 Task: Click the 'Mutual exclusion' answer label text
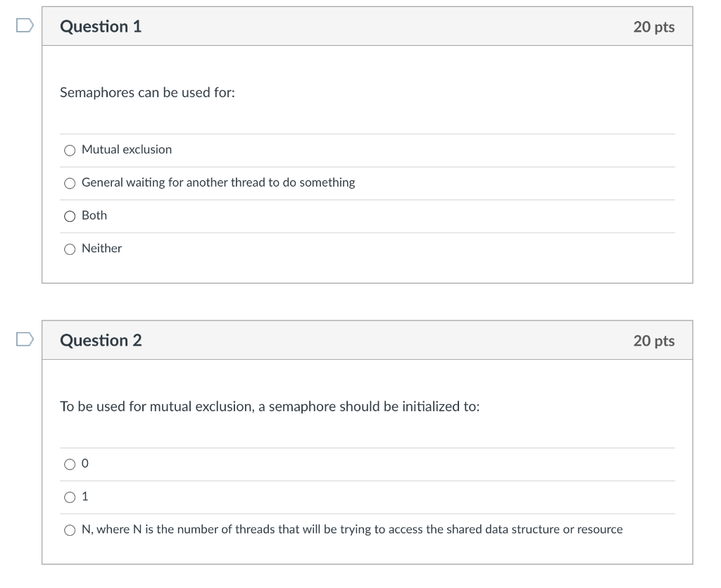[127, 149]
